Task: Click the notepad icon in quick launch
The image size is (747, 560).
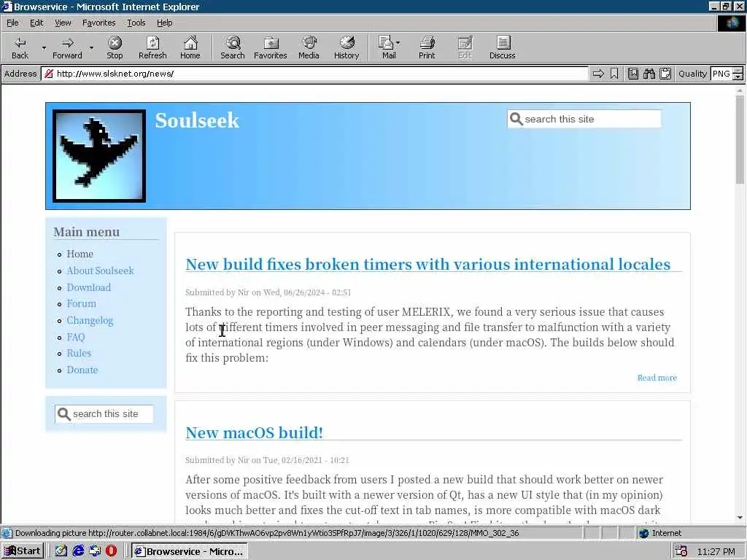Action: click(x=61, y=551)
